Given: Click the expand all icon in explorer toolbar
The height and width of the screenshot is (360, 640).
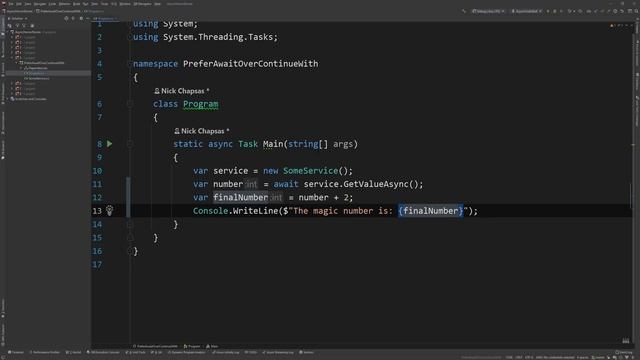Looking at the screenshot, I should click(17, 26).
